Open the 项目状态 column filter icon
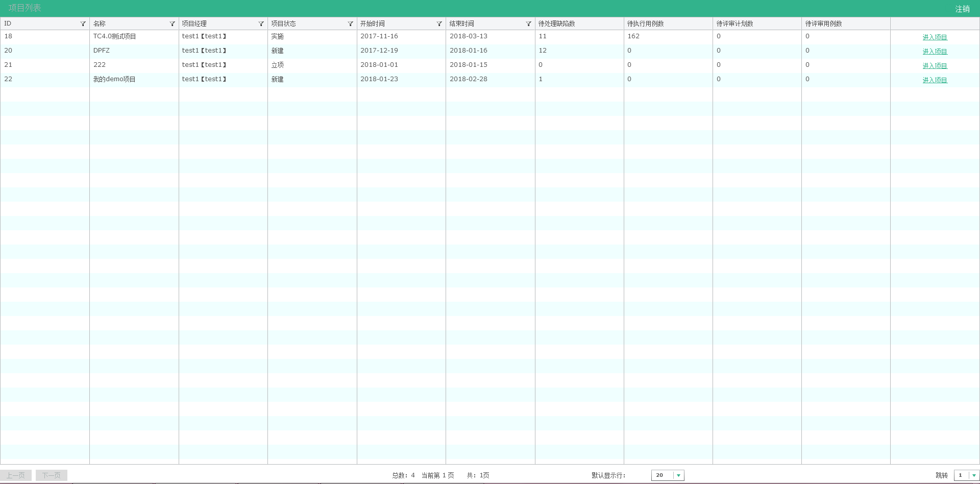Viewport: 980px width, 484px height. 350,24
